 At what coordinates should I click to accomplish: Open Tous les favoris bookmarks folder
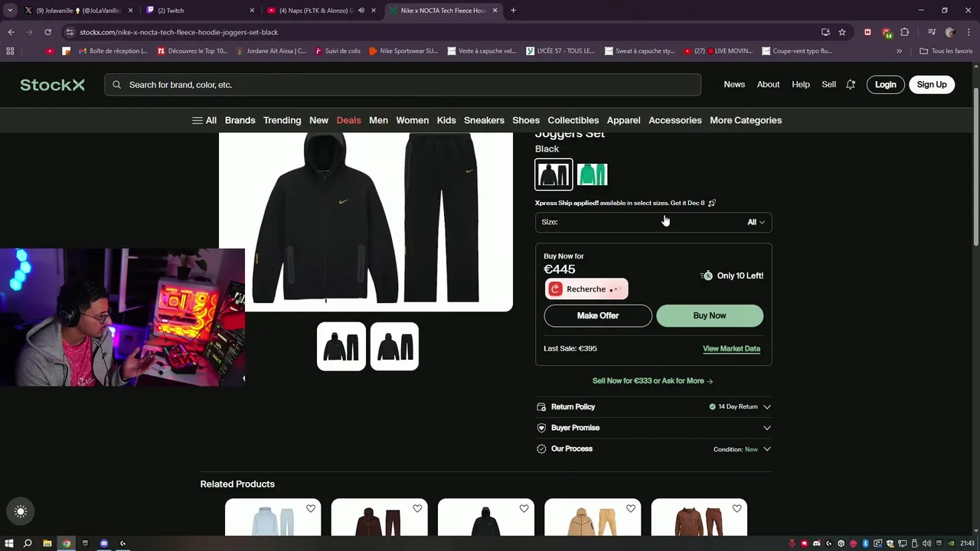coord(946,51)
